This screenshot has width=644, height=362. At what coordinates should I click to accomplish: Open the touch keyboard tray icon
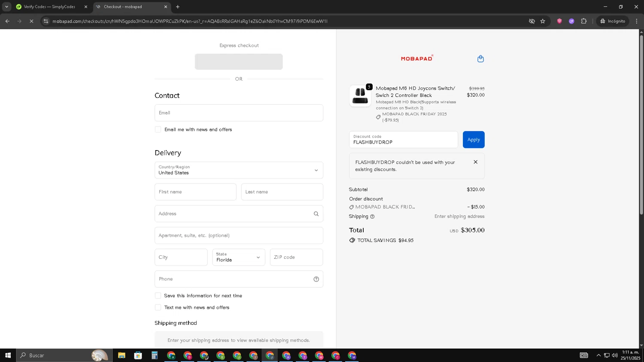tap(584, 355)
